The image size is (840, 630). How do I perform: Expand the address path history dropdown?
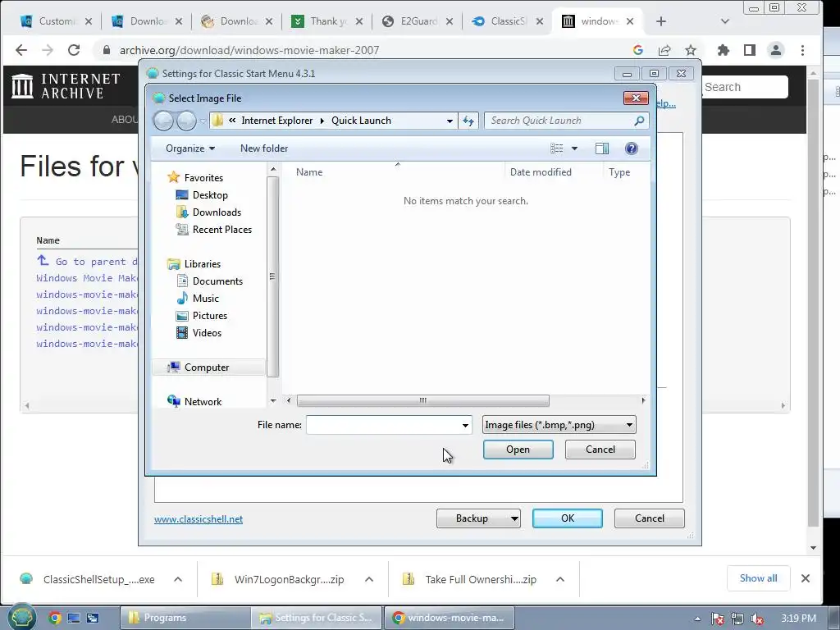(450, 121)
